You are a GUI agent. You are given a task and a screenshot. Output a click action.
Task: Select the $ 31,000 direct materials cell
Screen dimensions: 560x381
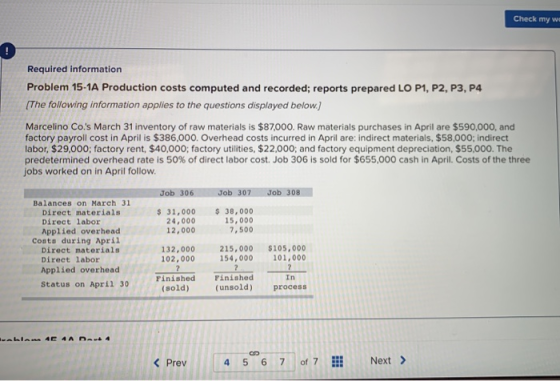click(x=176, y=212)
